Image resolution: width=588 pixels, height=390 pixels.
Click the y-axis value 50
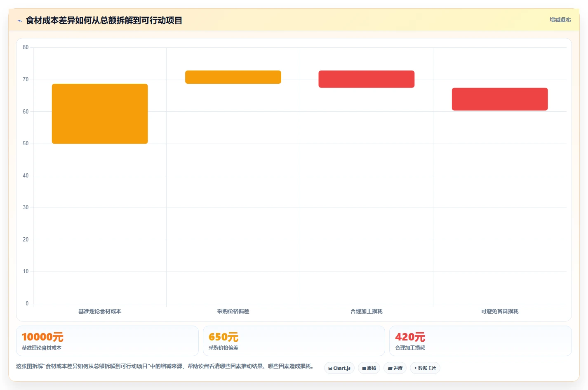pyautogui.click(x=26, y=144)
